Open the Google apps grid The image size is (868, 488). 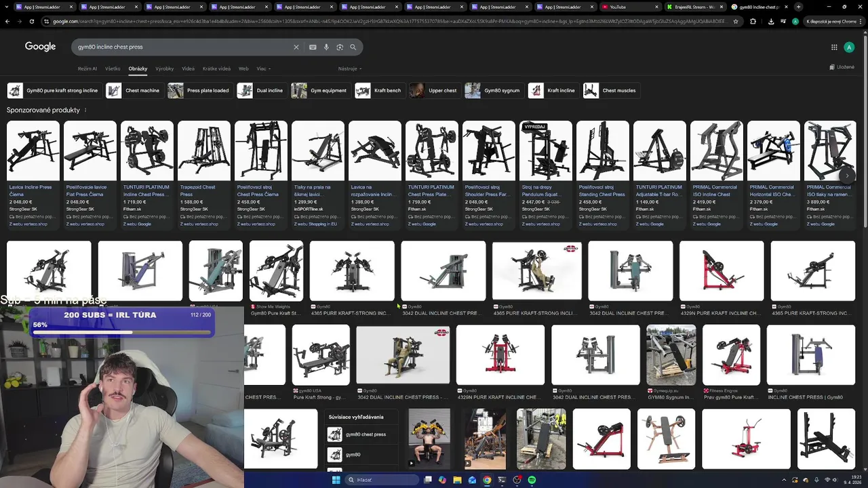pos(834,47)
